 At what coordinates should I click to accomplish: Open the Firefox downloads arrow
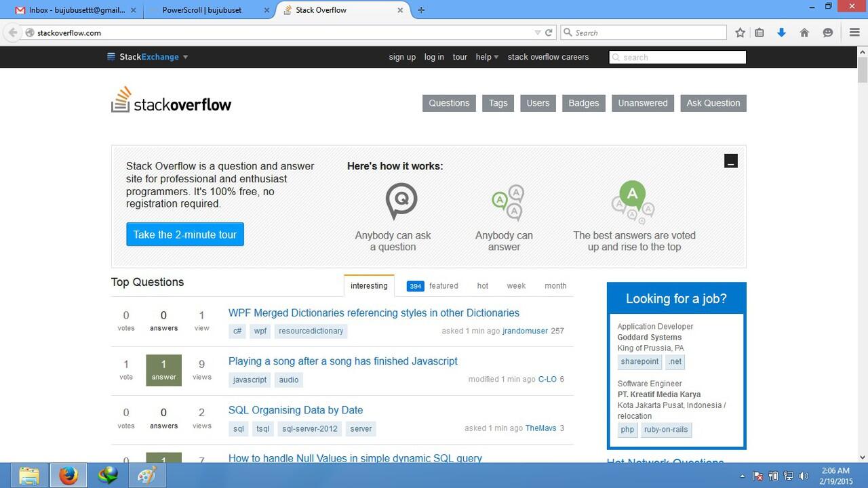pos(781,33)
